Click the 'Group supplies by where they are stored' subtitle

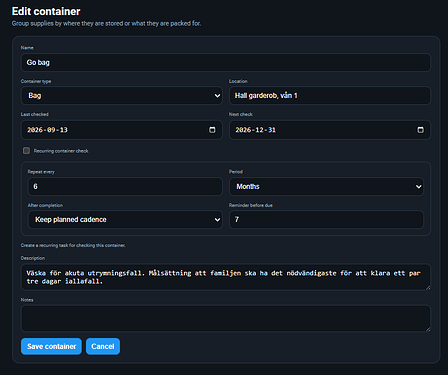pos(106,23)
